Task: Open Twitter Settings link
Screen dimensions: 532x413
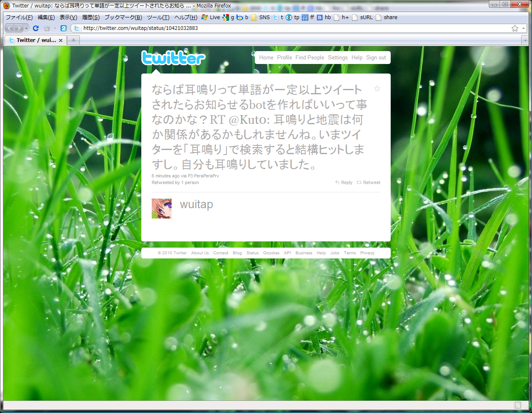Action: (337, 58)
